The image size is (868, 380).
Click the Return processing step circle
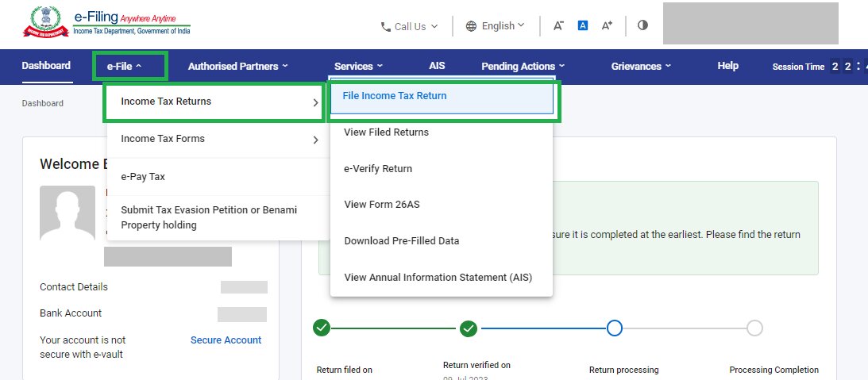tap(615, 328)
